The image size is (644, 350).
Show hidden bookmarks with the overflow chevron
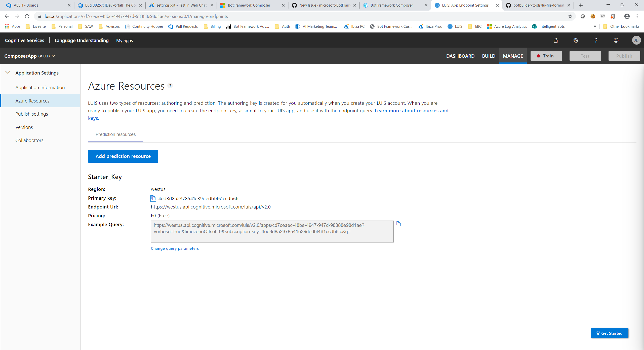pyautogui.click(x=595, y=26)
